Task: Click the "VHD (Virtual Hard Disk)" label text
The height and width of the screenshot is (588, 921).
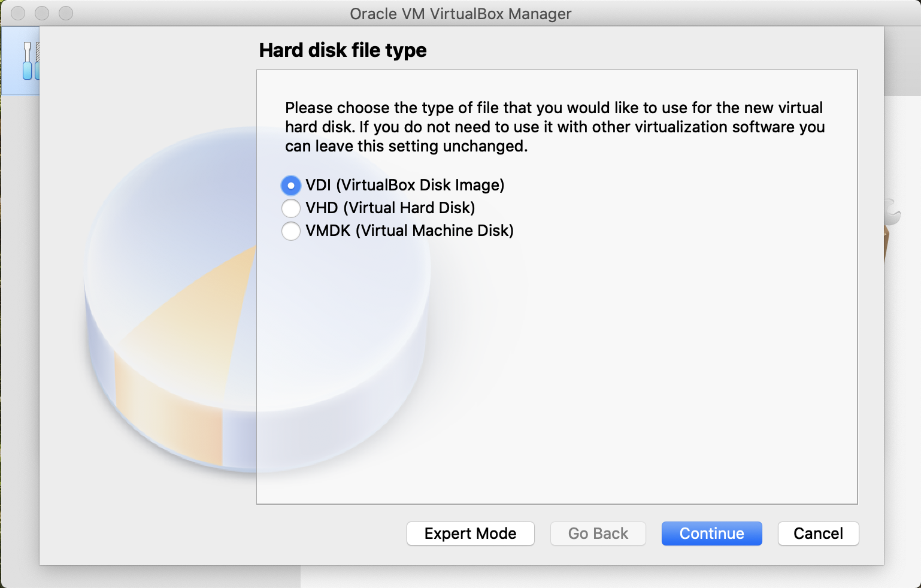Action: click(390, 208)
